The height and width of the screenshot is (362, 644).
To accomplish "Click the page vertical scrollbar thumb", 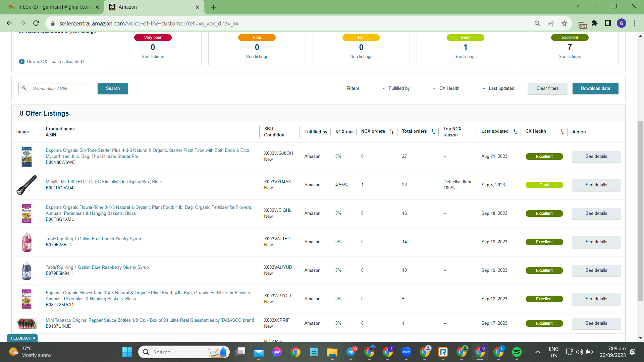I will pos(640,211).
